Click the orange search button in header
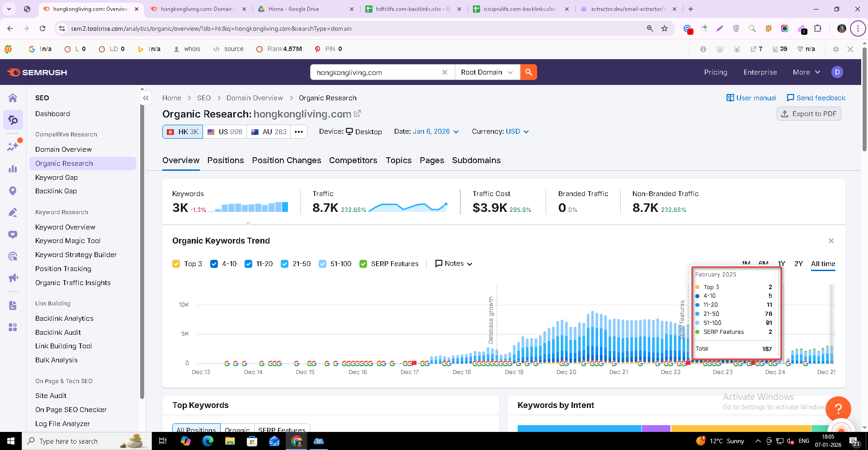This screenshot has width=868, height=450. coord(528,72)
